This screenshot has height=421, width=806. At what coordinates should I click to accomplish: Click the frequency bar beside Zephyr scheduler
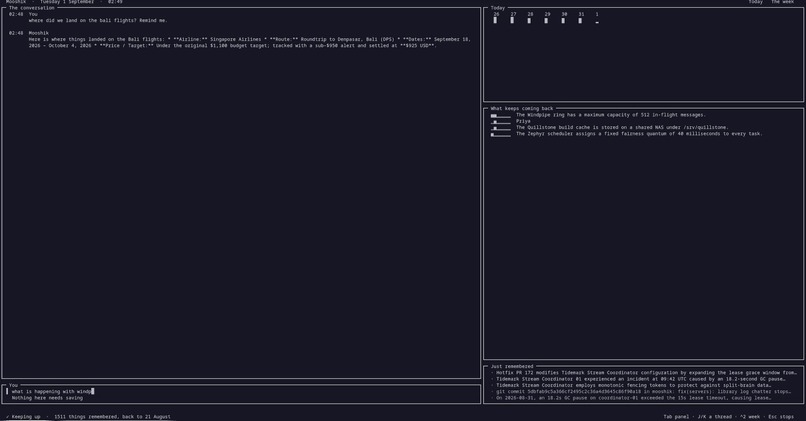tap(501, 135)
